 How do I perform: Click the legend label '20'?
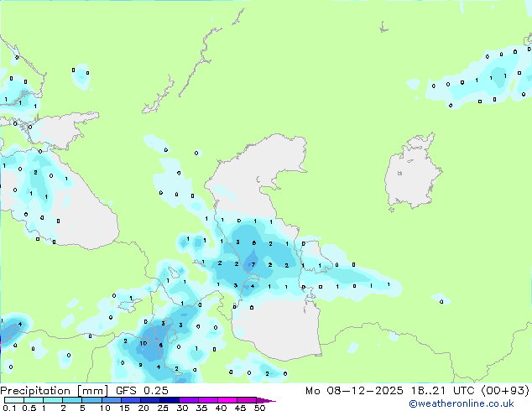click(x=143, y=408)
